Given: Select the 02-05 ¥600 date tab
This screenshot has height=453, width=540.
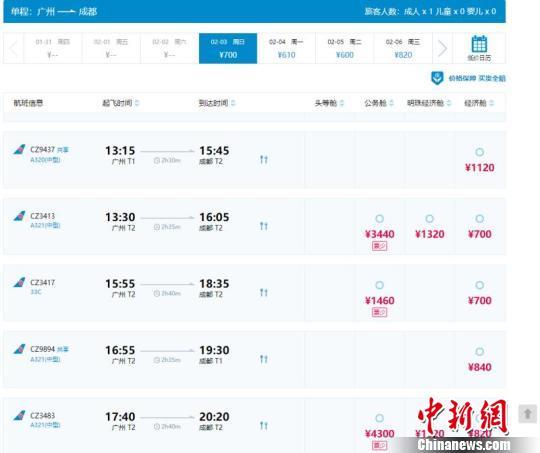Looking at the screenshot, I should pos(344,48).
